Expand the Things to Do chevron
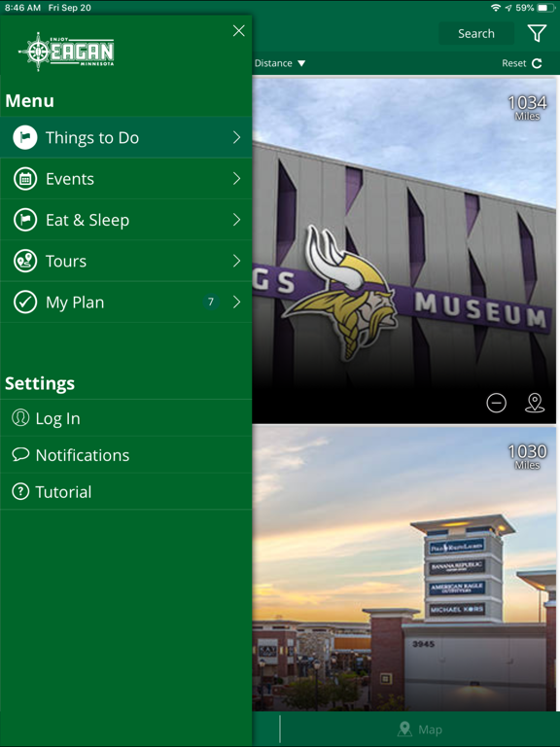560x747 pixels. click(236, 137)
